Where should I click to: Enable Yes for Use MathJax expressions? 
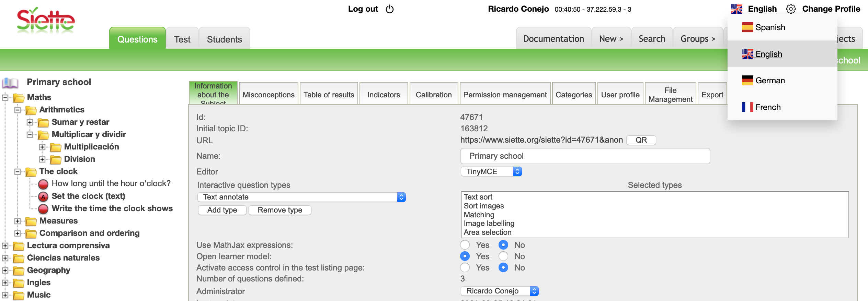465,245
